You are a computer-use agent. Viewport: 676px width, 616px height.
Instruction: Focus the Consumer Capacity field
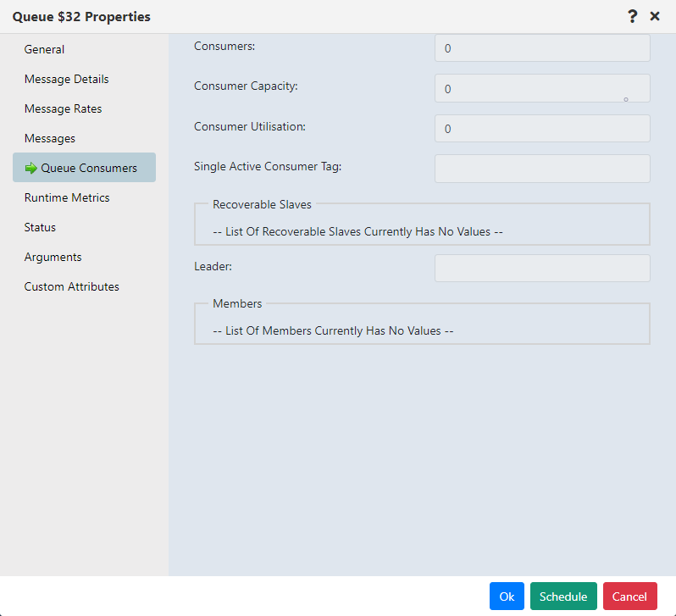(542, 88)
